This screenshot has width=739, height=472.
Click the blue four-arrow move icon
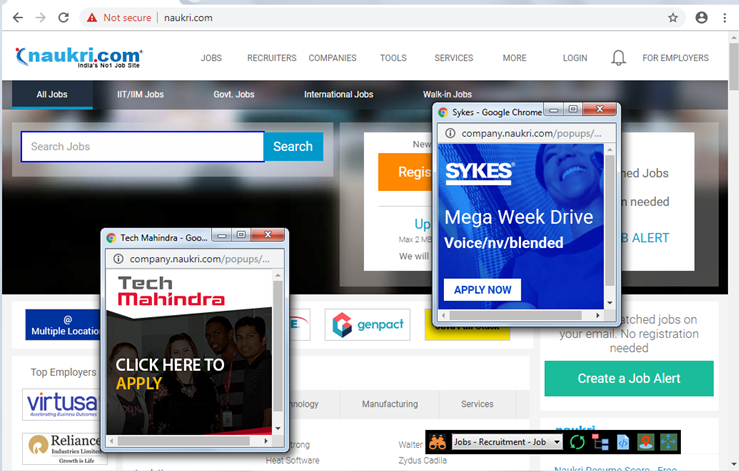[668, 442]
